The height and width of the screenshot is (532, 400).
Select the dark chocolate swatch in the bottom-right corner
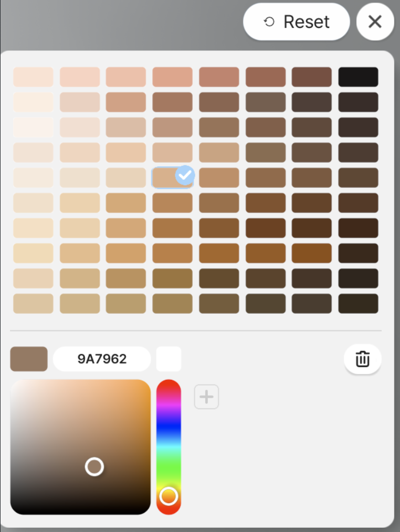(358, 302)
